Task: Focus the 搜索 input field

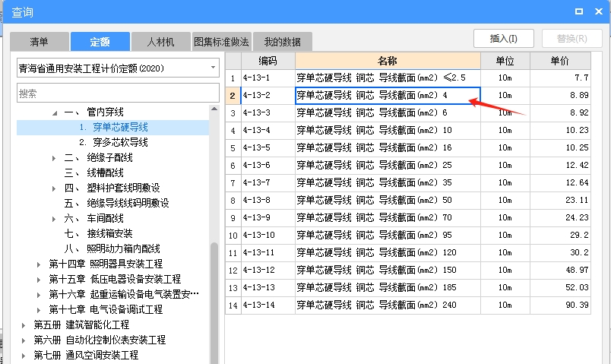Action: tap(118, 93)
